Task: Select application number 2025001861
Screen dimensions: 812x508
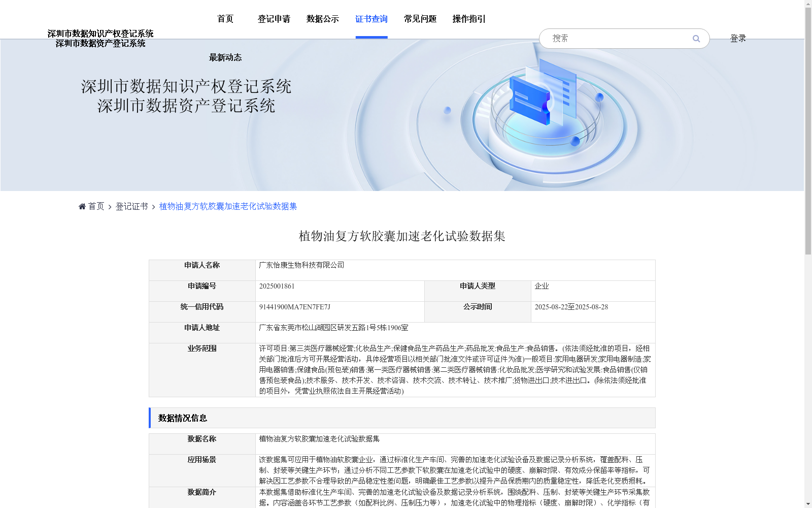Action: pyautogui.click(x=277, y=286)
